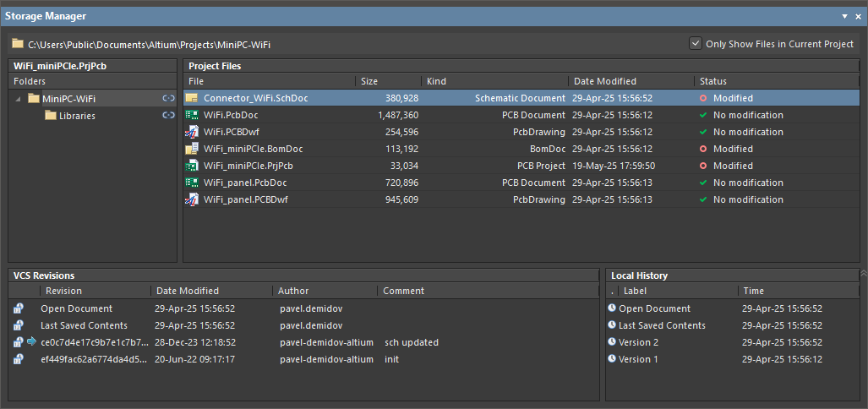
Task: Collapse the MiniPC-WiFi folder tree
Action: point(19,99)
